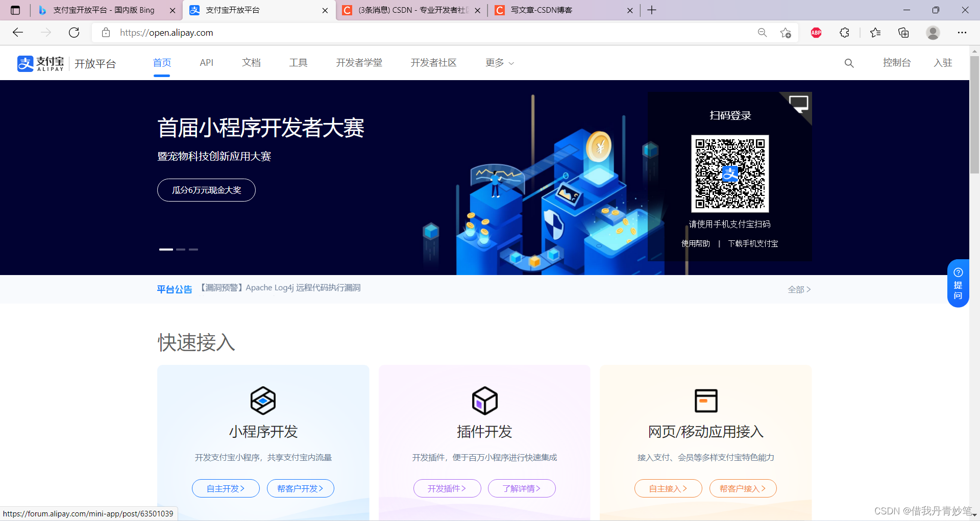The height and width of the screenshot is (521, 980).
Task: Click the zoom out magnifier in address bar
Action: [x=762, y=33]
